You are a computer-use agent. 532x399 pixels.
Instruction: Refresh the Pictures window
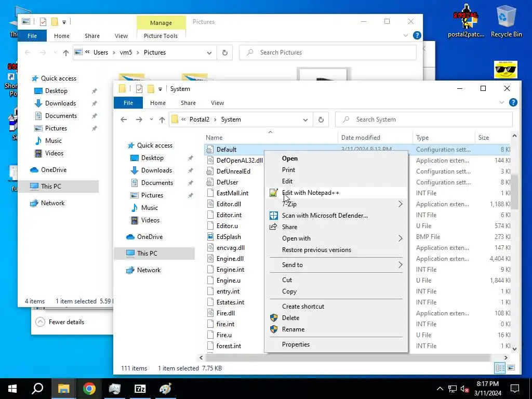point(224,52)
